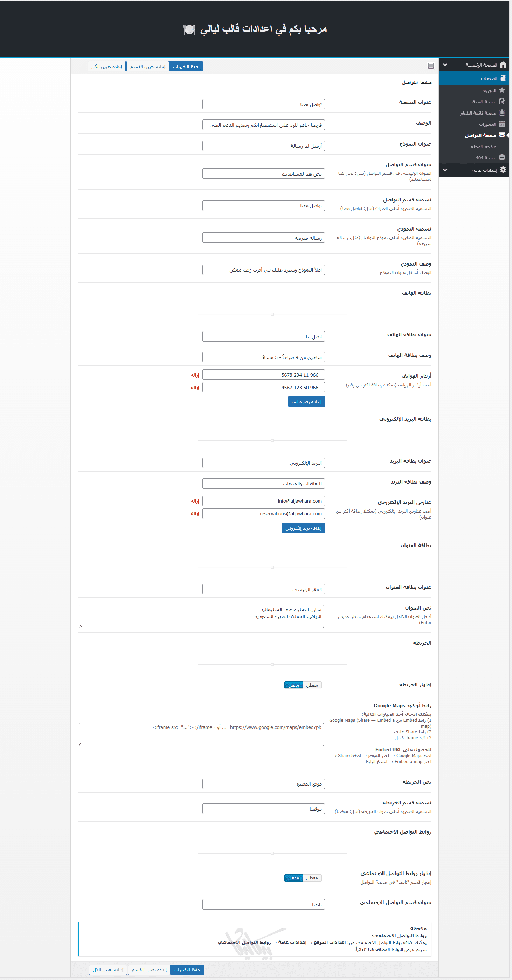Expand the إعدادات عامة menu chevron
Screen dimensions: 512x980
point(445,170)
